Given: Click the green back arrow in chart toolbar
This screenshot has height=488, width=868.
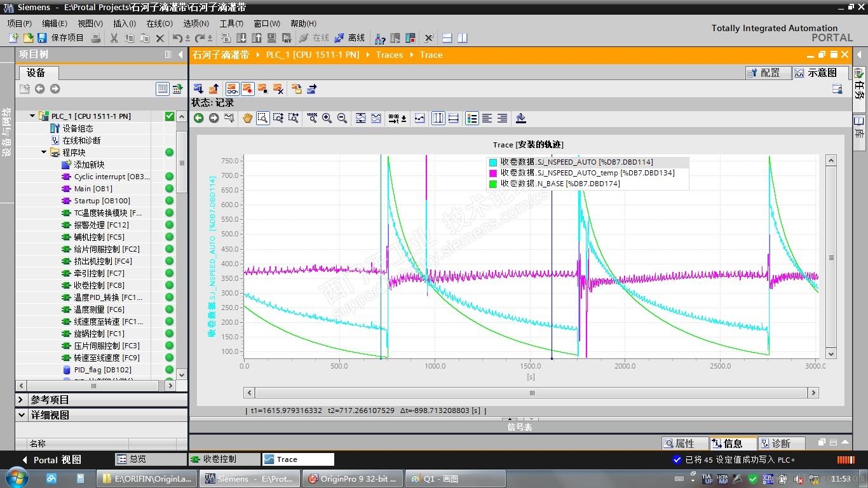Looking at the screenshot, I should pyautogui.click(x=198, y=118).
